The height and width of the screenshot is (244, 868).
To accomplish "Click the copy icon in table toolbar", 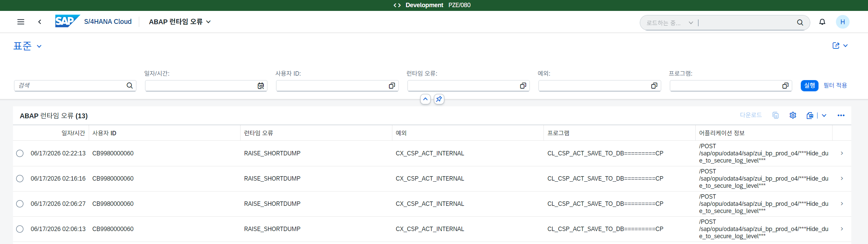I will [x=776, y=116].
